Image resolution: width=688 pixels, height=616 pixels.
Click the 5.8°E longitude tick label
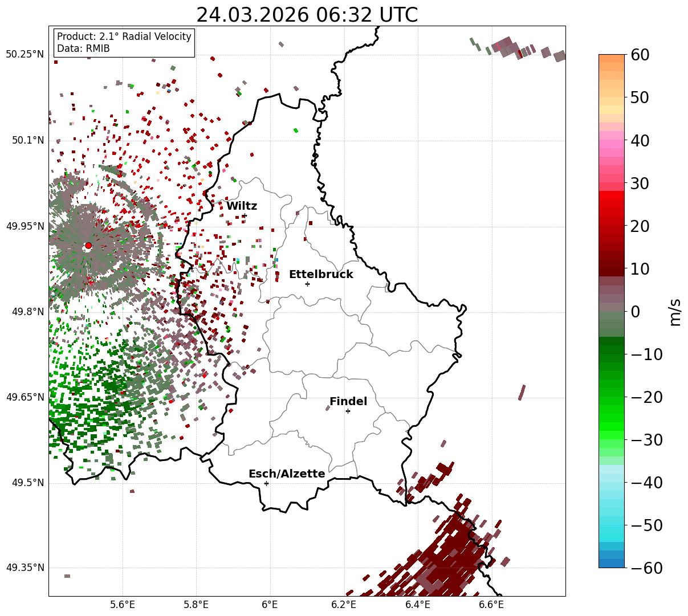[x=197, y=605]
